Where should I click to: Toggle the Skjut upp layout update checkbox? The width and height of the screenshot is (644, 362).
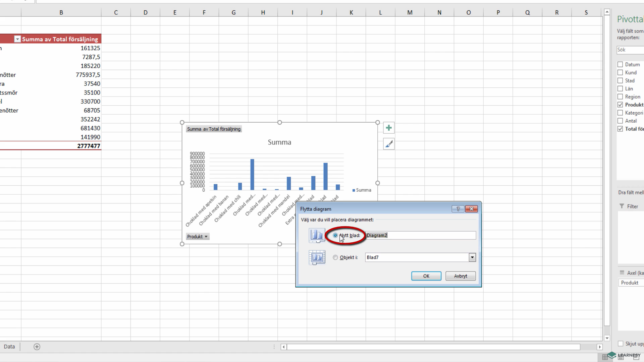621,344
